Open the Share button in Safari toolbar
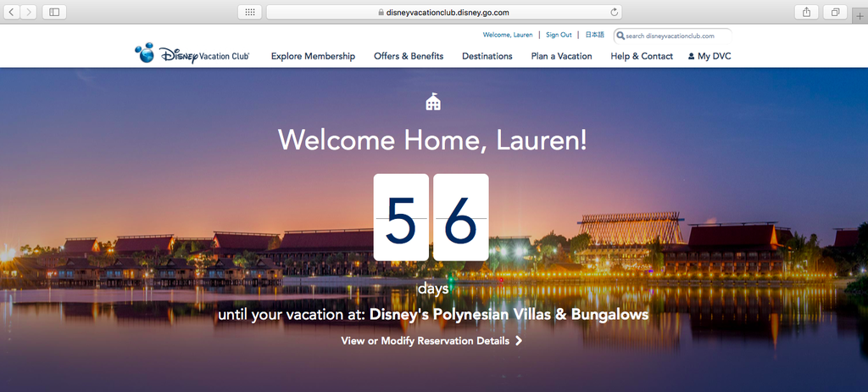868x392 pixels. (806, 12)
